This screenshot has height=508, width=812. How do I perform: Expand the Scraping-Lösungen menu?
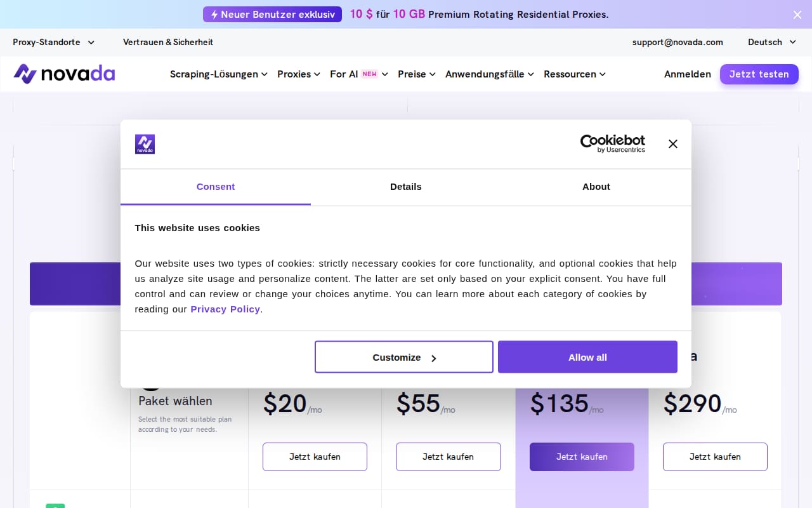click(x=219, y=74)
